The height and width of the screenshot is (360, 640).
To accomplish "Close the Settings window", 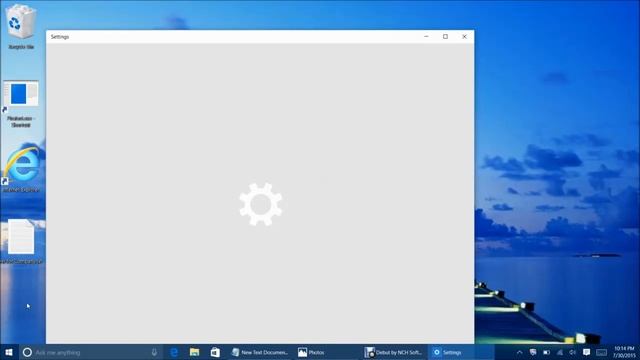I will [x=464, y=37].
